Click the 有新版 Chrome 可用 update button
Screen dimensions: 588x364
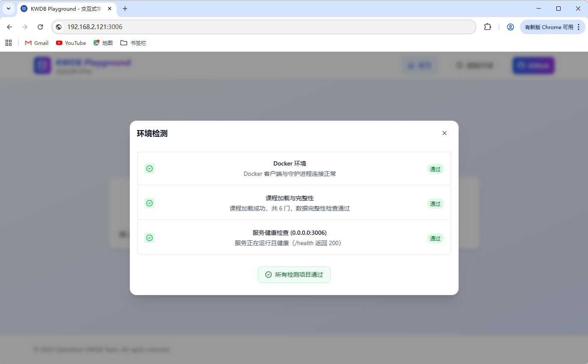[x=549, y=27]
